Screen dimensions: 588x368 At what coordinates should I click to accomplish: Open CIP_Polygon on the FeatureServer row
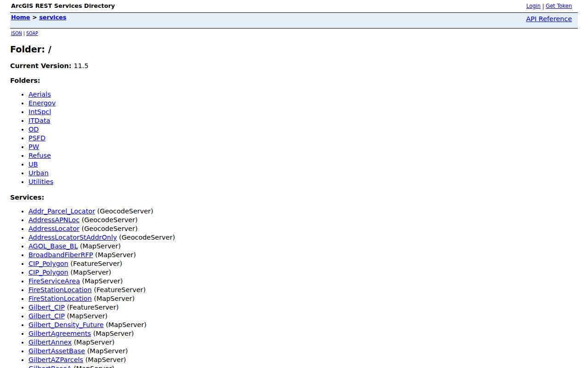tap(48, 264)
